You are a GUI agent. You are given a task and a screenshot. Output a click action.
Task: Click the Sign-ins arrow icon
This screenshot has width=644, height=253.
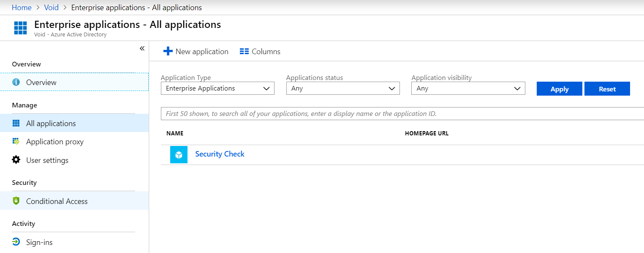pos(16,242)
